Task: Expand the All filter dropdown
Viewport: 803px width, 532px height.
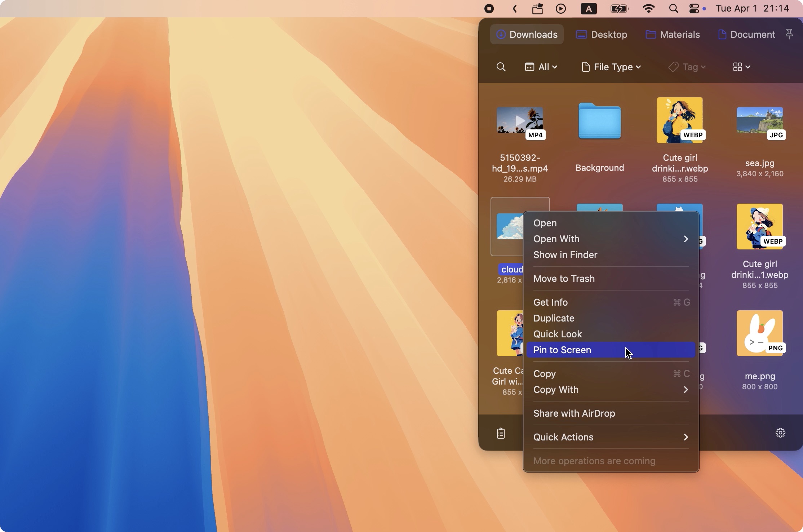Action: (x=541, y=67)
